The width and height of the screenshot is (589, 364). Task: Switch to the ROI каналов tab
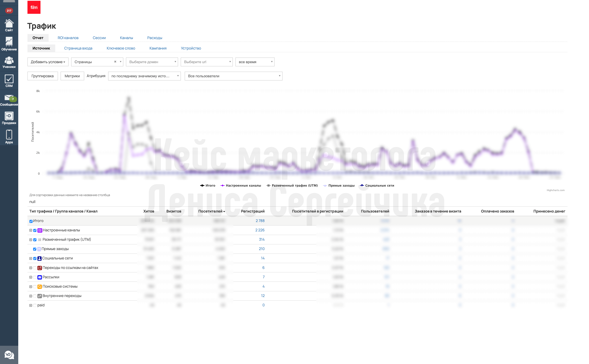(68, 38)
